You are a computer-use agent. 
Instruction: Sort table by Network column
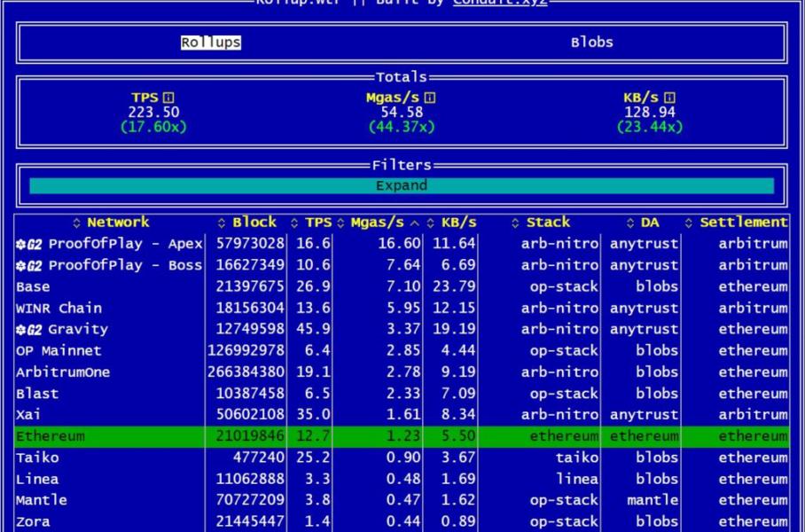tap(111, 223)
